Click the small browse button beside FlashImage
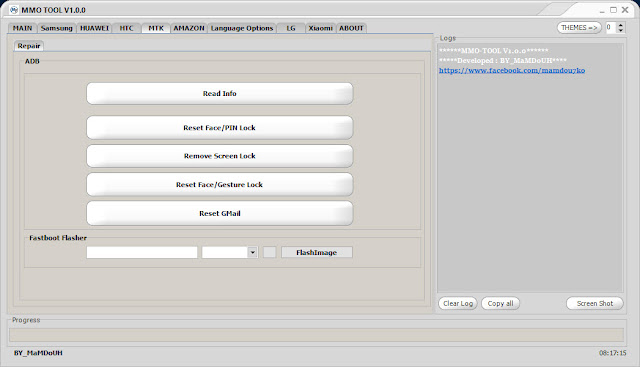The height and width of the screenshot is (367, 640). 269,252
